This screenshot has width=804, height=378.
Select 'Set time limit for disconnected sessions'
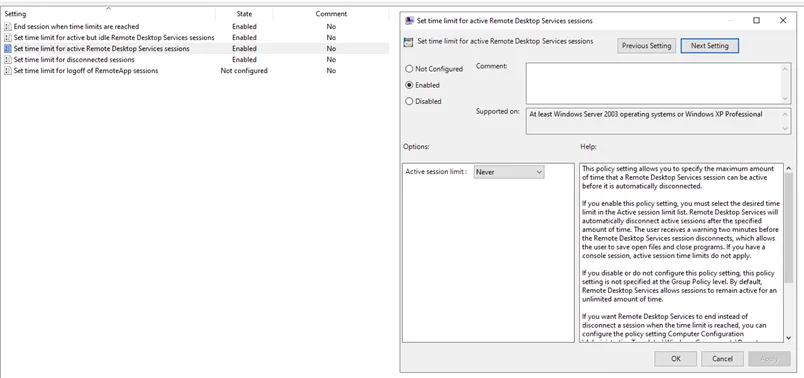pyautogui.click(x=74, y=60)
